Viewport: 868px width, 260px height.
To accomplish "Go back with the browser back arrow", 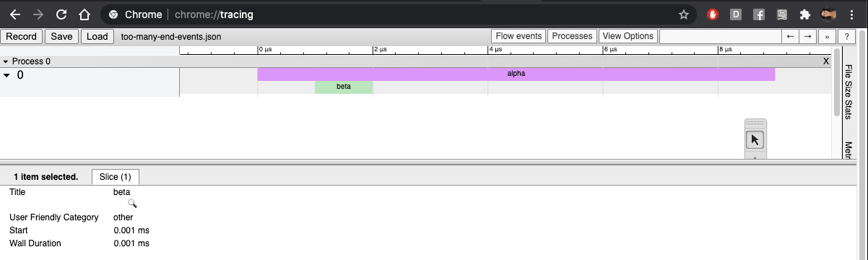I will point(15,14).
